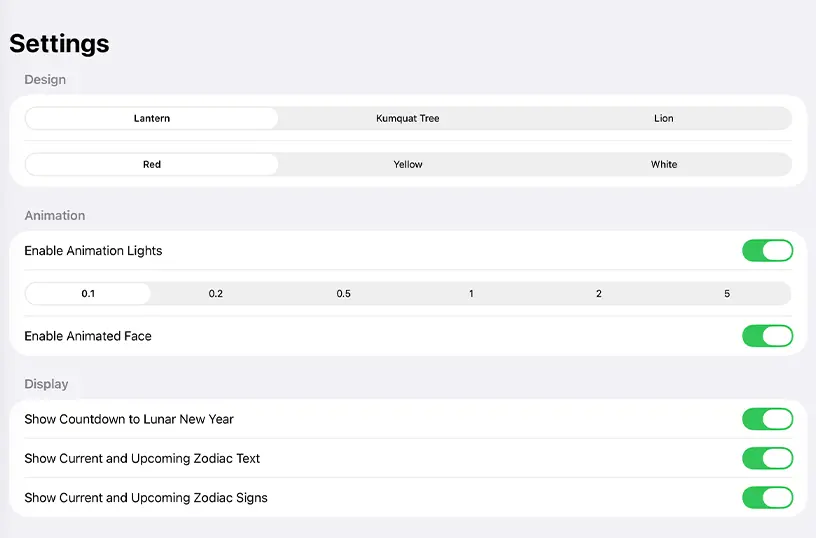Set animation interval to 0.2
Viewport: 816px width, 538px height.
coord(215,293)
